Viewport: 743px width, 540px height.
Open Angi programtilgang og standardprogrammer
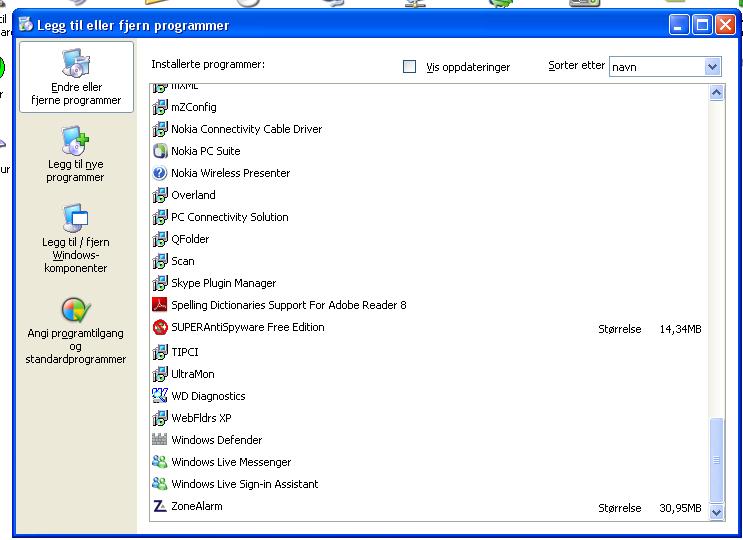click(75, 331)
